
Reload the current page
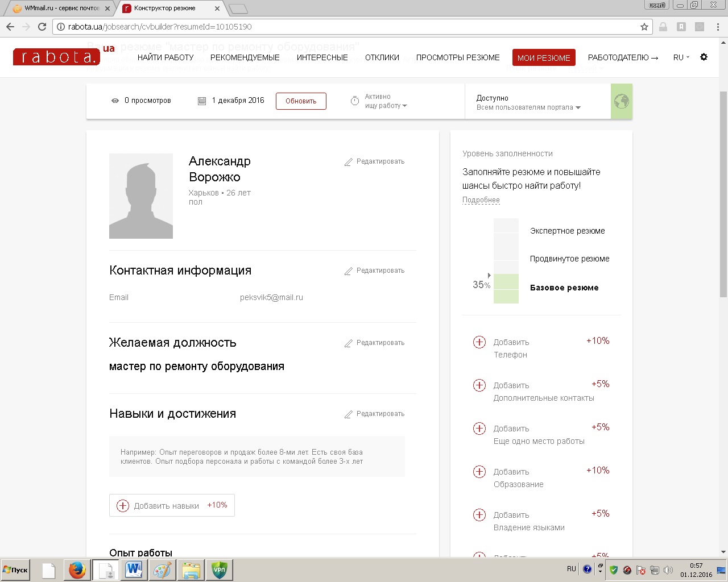point(42,27)
